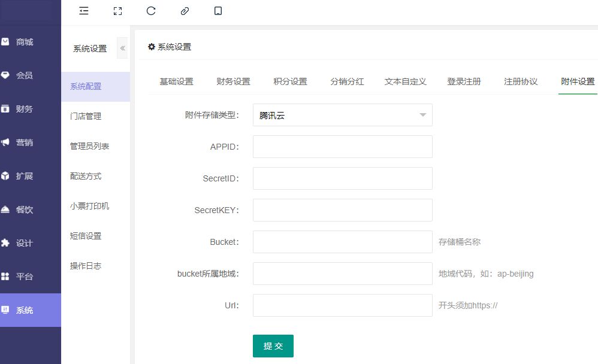Click the 提交 submit button
Image resolution: width=598 pixels, height=364 pixels.
273,346
